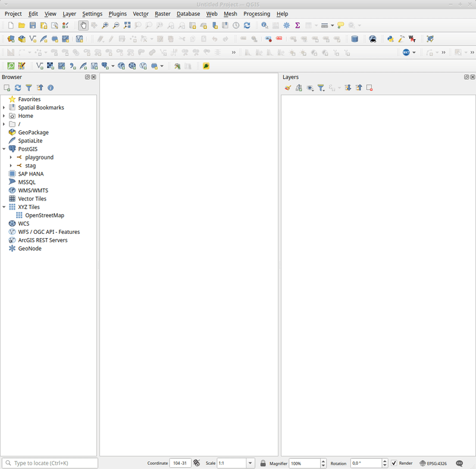Expand Spatial Bookmarks tree node
The width and height of the screenshot is (476, 469).
4,108
